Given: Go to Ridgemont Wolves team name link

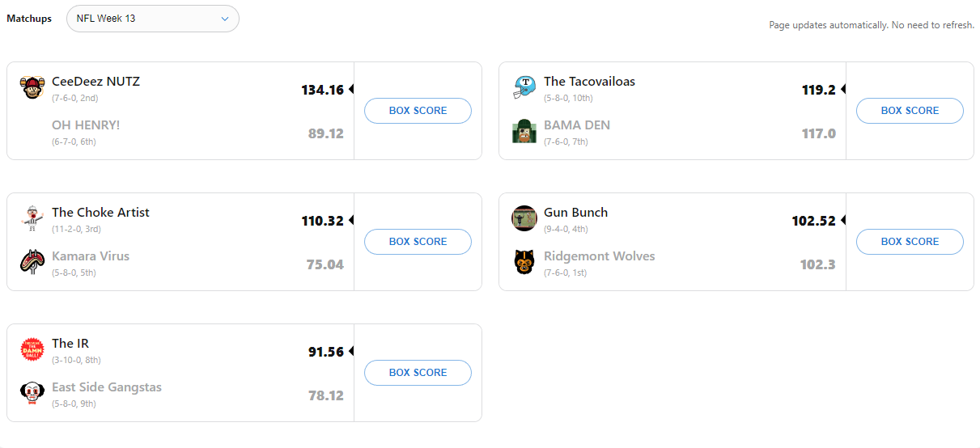Looking at the screenshot, I should click(599, 256).
